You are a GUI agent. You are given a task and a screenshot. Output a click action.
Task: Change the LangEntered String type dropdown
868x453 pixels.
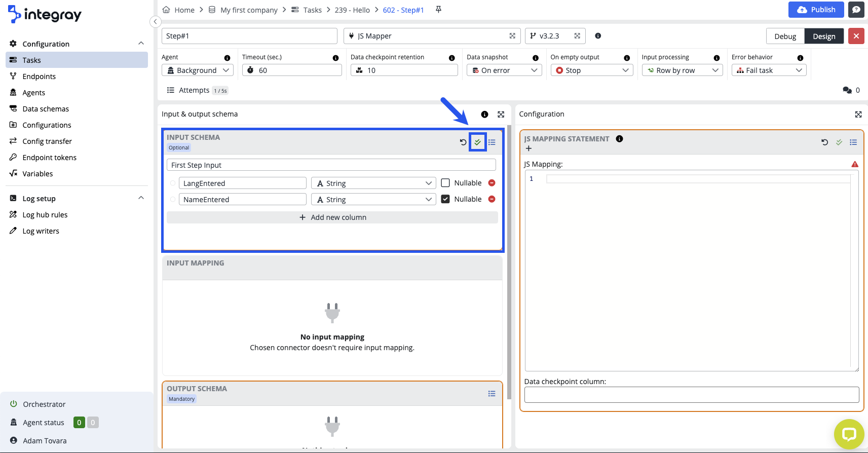pos(373,183)
